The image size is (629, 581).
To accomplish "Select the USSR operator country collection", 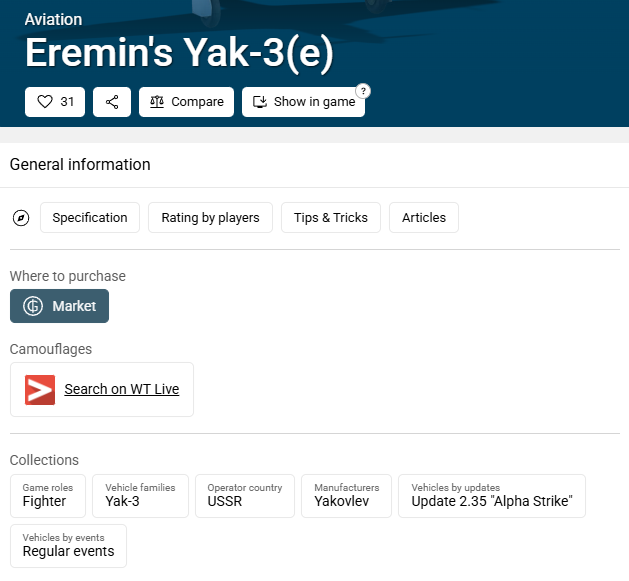I will [x=244, y=496].
